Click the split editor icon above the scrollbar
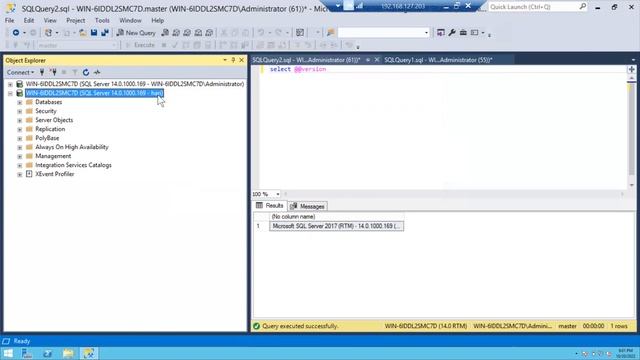 631,69
